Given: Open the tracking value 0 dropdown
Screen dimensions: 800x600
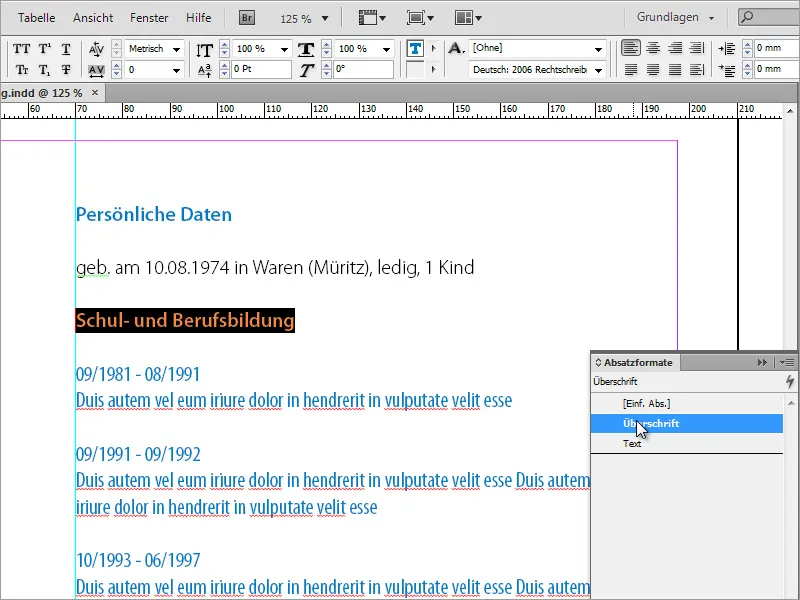Looking at the screenshot, I should tap(177, 70).
